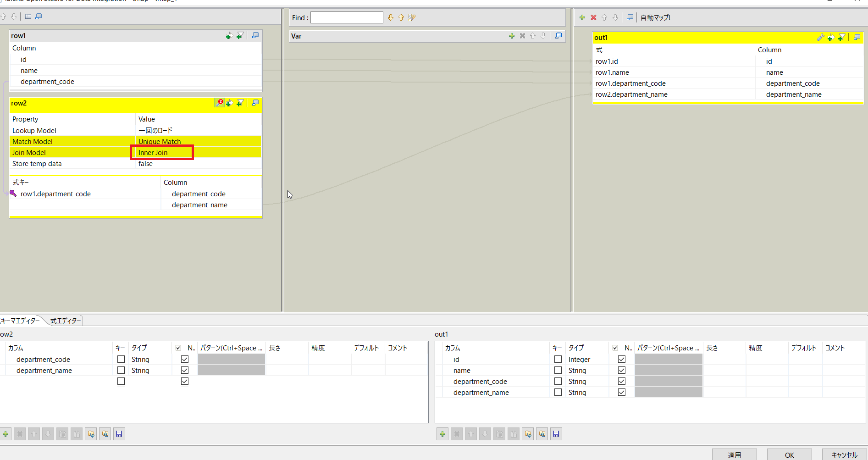This screenshot has width=868, height=460.
Task: Toggle key checkbox for row2 department_name
Action: (x=121, y=370)
